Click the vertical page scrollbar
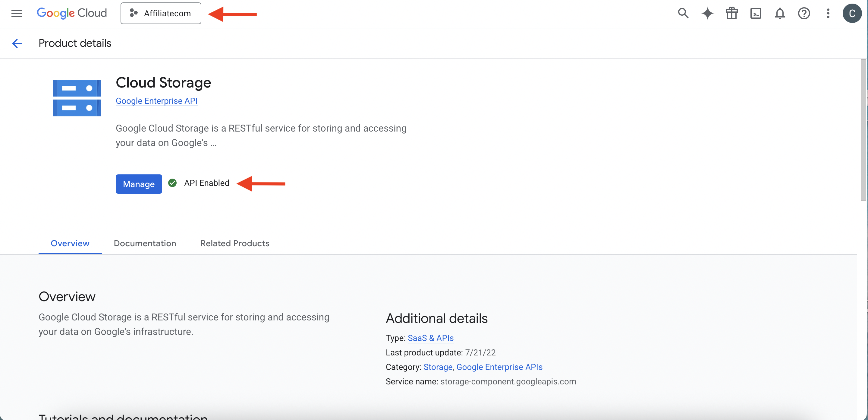868x420 pixels. click(x=863, y=130)
